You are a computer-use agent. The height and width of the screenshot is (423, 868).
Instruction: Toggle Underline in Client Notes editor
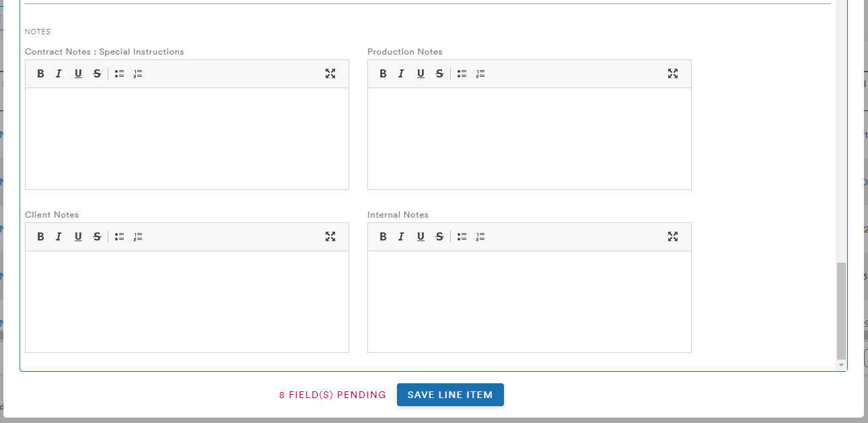78,236
